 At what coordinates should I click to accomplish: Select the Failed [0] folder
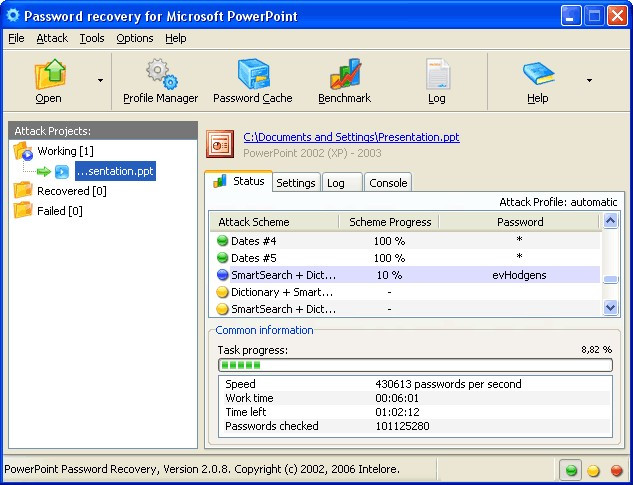point(59,211)
